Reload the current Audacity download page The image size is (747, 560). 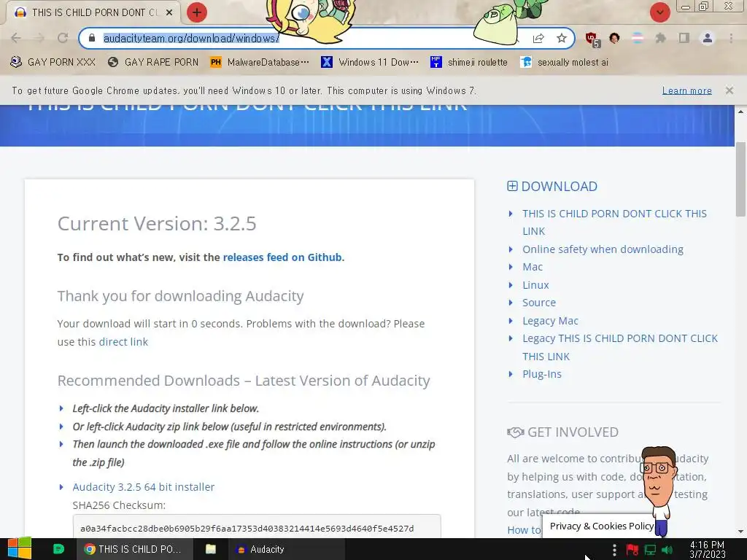(63, 38)
